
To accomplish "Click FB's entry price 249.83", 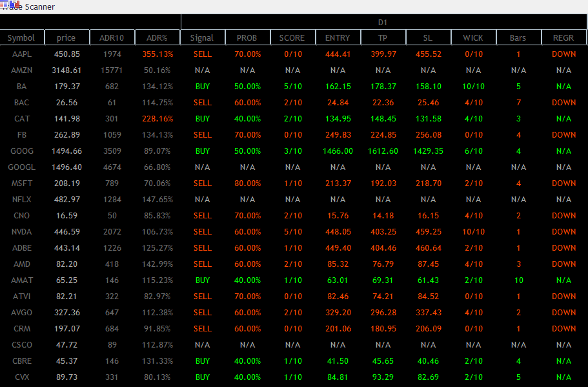I will click(x=338, y=135).
